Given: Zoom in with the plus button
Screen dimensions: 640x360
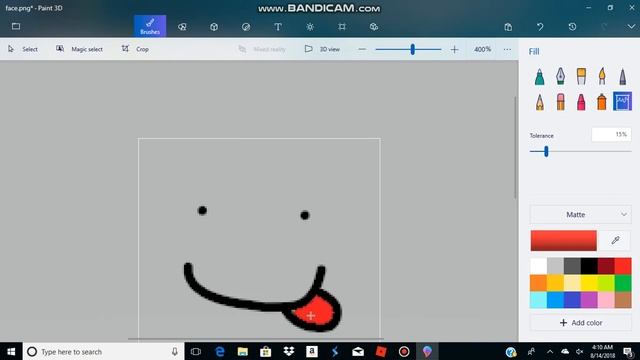Looking at the screenshot, I should coord(454,49).
